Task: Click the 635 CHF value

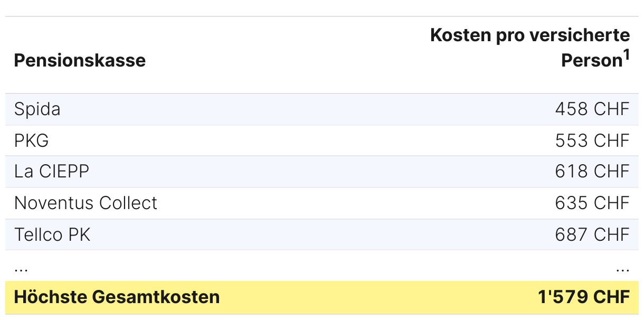Action: 592,203
